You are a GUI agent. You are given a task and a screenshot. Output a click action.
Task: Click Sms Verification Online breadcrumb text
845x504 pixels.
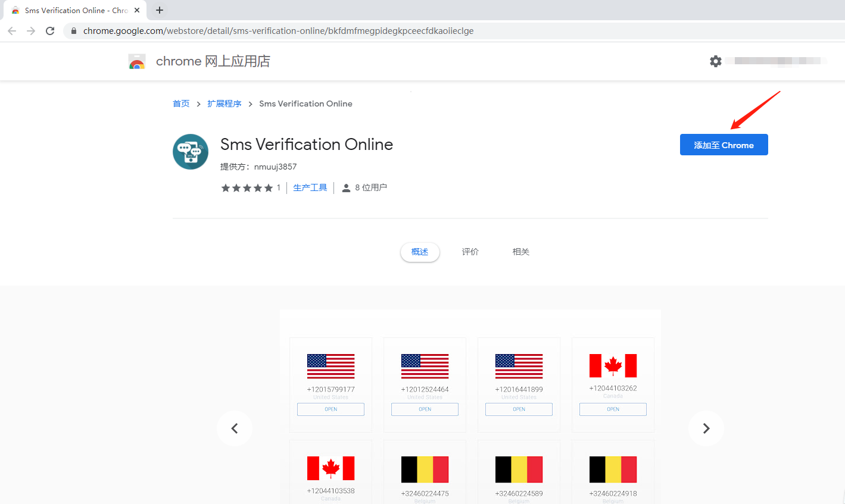[x=305, y=104]
